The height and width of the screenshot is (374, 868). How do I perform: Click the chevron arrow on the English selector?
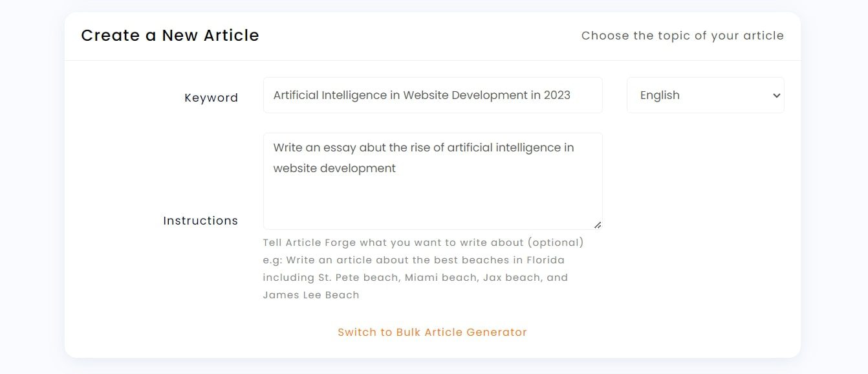776,95
